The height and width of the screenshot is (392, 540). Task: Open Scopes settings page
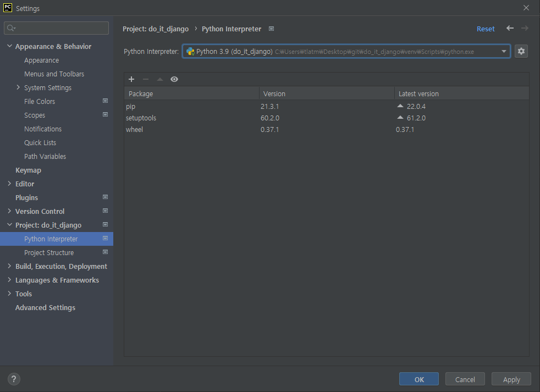35,115
